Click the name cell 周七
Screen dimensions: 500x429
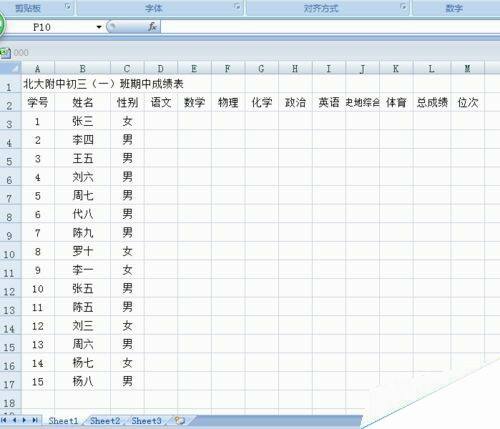point(83,195)
